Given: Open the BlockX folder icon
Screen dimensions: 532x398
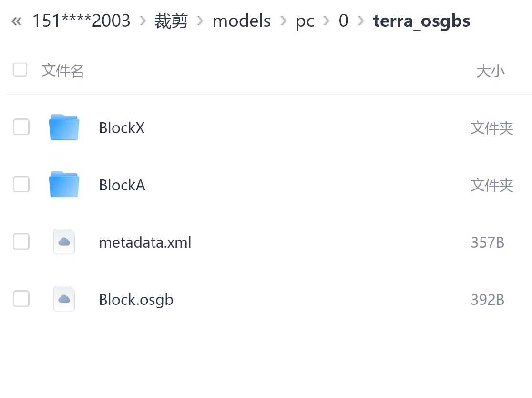Looking at the screenshot, I should click(x=64, y=127).
